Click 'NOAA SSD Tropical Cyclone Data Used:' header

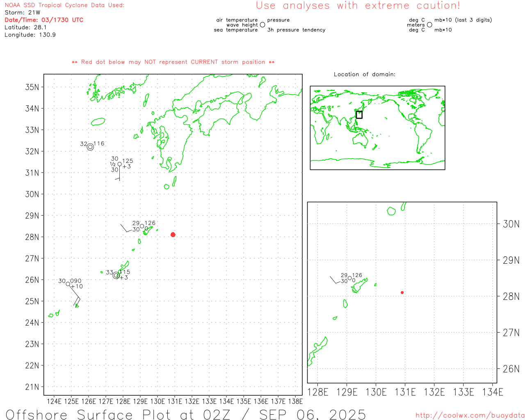64,5
